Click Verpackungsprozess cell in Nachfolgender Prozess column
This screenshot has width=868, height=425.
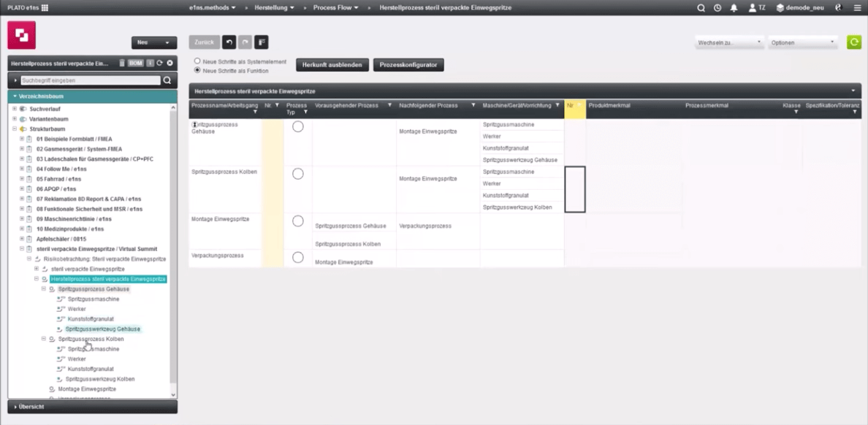click(x=425, y=226)
